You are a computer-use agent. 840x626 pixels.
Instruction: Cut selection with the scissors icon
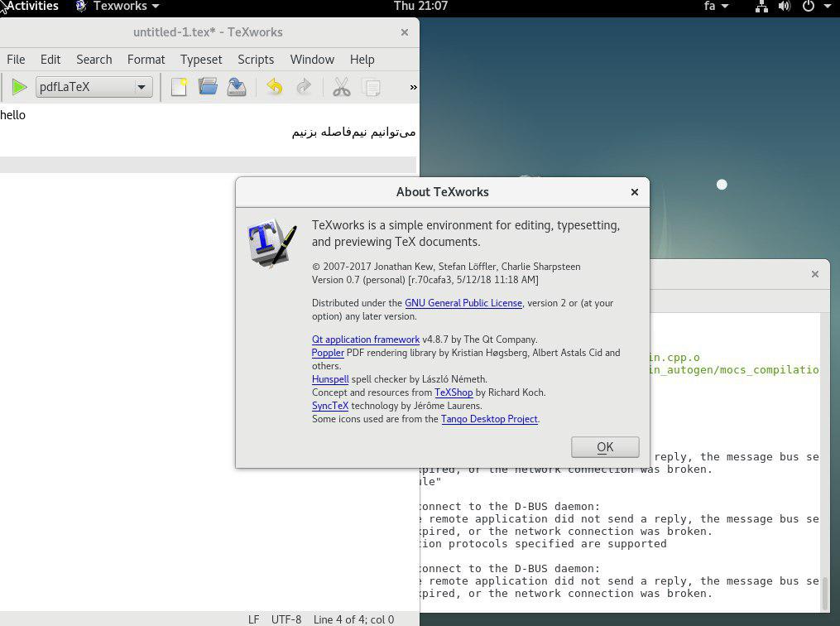pyautogui.click(x=341, y=87)
